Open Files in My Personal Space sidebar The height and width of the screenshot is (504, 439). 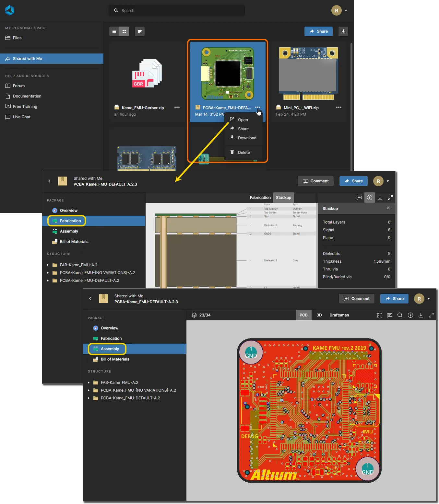tap(17, 38)
